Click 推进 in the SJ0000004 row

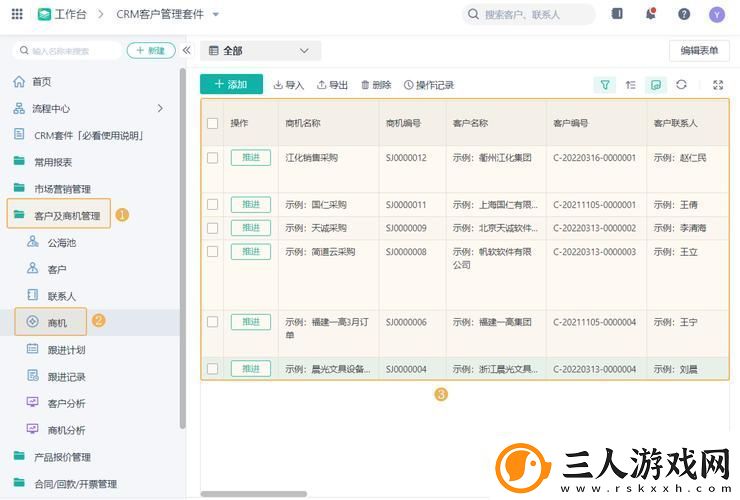(251, 369)
